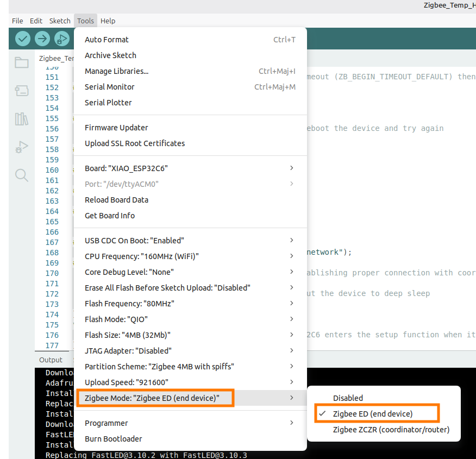Expand the Partition Scheme submenu

coord(190,367)
